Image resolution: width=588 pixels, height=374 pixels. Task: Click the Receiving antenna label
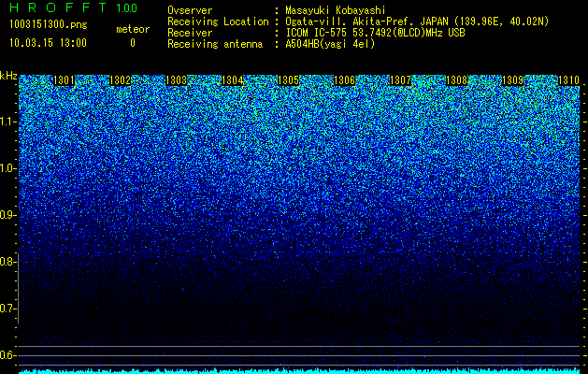215,44
